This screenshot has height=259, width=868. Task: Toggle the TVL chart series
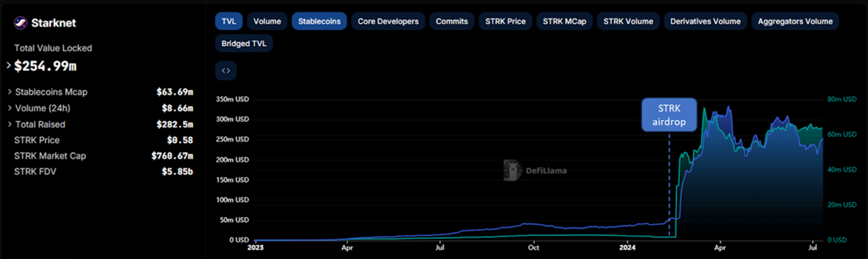pyautogui.click(x=229, y=21)
